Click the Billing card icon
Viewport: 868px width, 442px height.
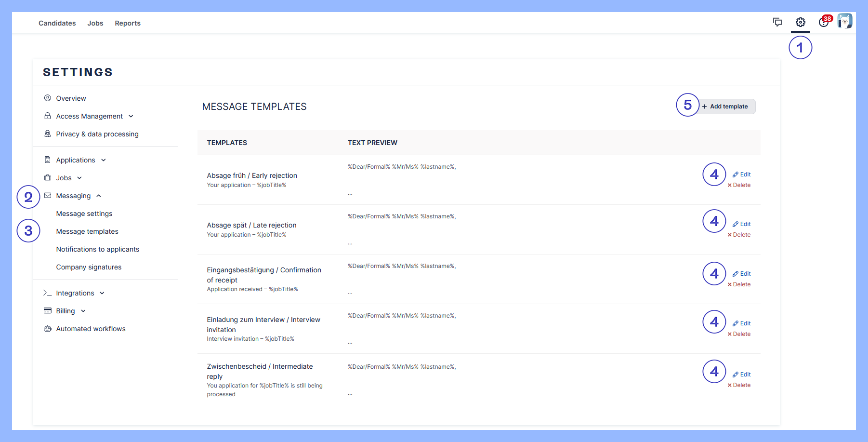[48, 311]
